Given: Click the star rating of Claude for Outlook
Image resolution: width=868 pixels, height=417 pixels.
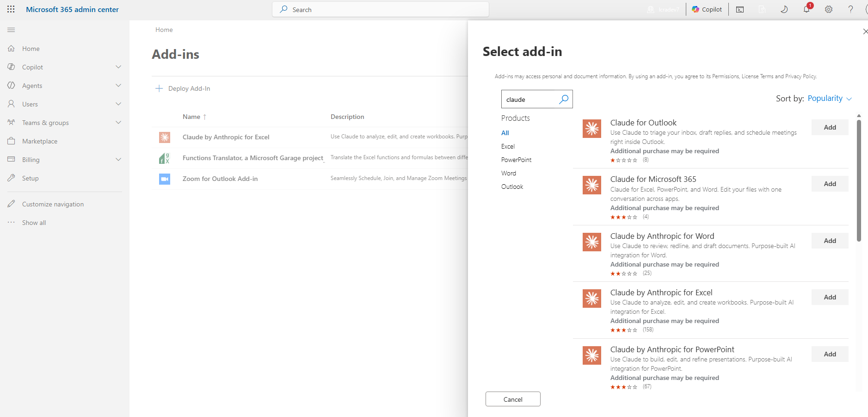Looking at the screenshot, I should (624, 160).
